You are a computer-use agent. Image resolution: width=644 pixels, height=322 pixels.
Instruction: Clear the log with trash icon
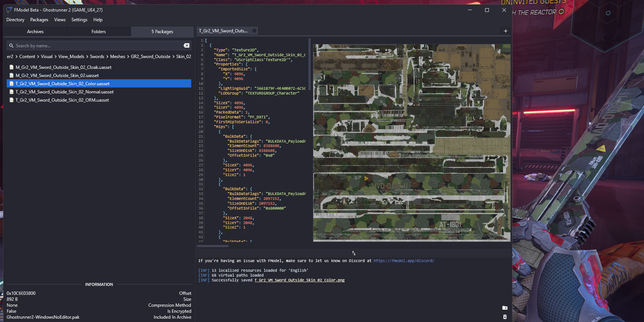505,317
